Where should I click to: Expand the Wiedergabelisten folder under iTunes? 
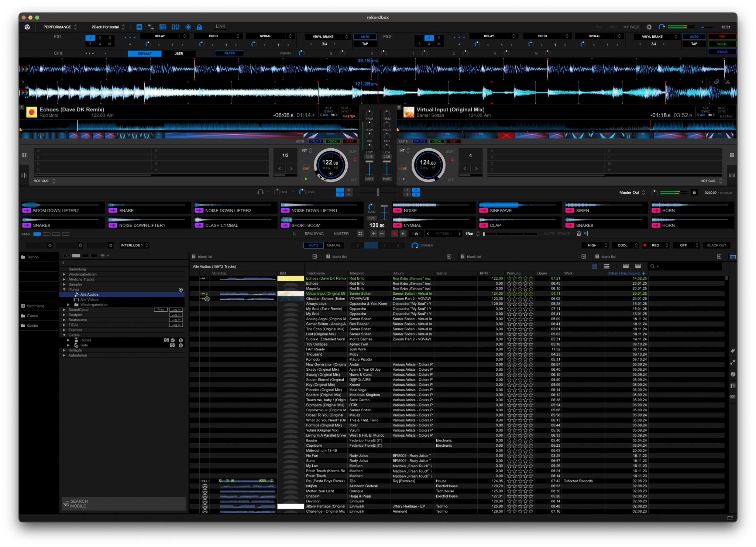69,305
